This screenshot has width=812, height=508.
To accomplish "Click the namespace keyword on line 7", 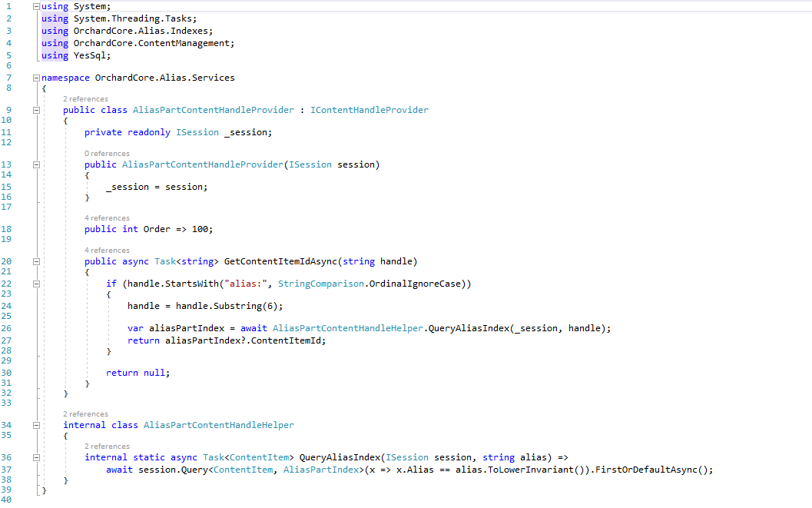I will click(65, 78).
